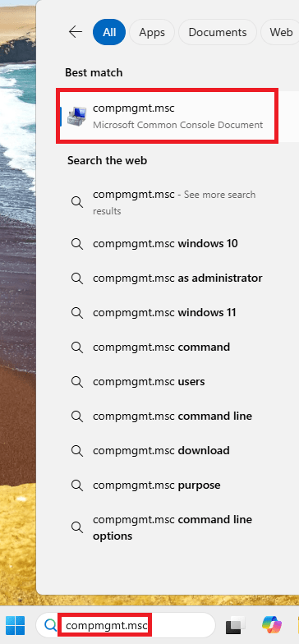Click magnifier icon beside 'See more search results'
Image resolution: width=299 pixels, height=644 pixels.
[77, 202]
